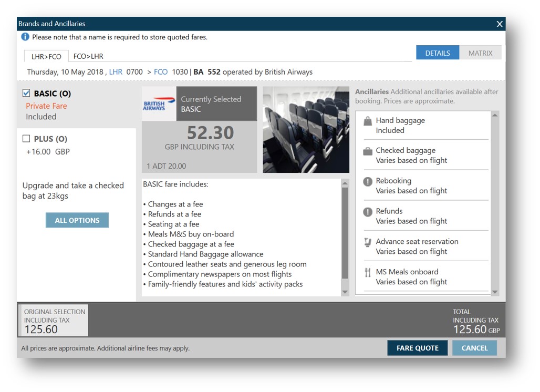Image resolution: width=540 pixels, height=392 pixels.
Task: Click the Advance seat reservation text
Action: (x=417, y=246)
